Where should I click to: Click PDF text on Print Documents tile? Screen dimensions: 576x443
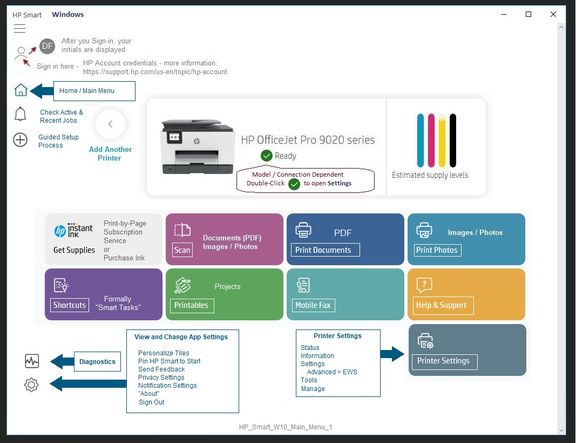coord(343,233)
